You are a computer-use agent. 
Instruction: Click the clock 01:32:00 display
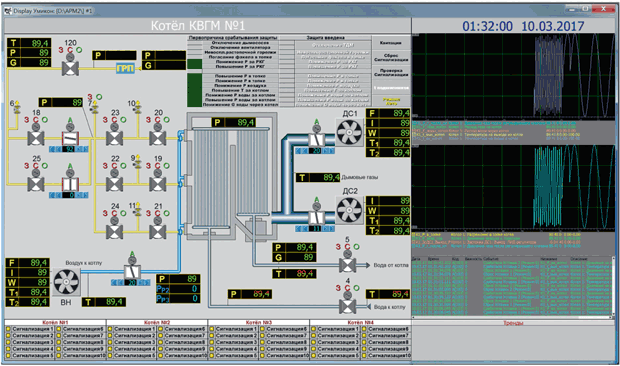pos(487,26)
